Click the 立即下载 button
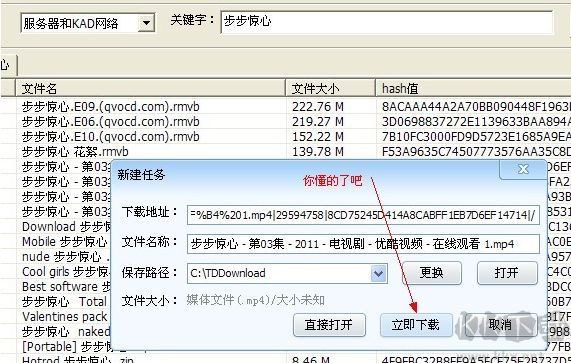The width and height of the screenshot is (571, 363). click(416, 325)
